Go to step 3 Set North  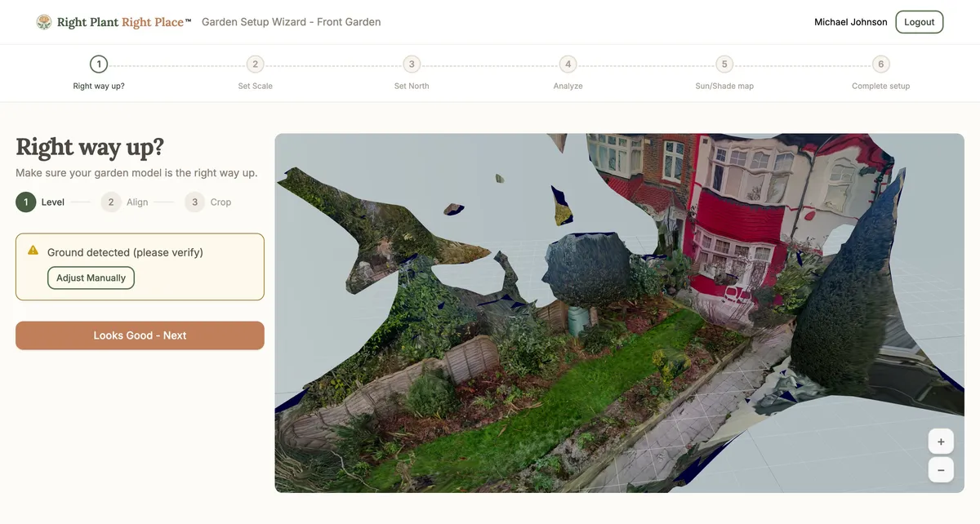coord(412,64)
